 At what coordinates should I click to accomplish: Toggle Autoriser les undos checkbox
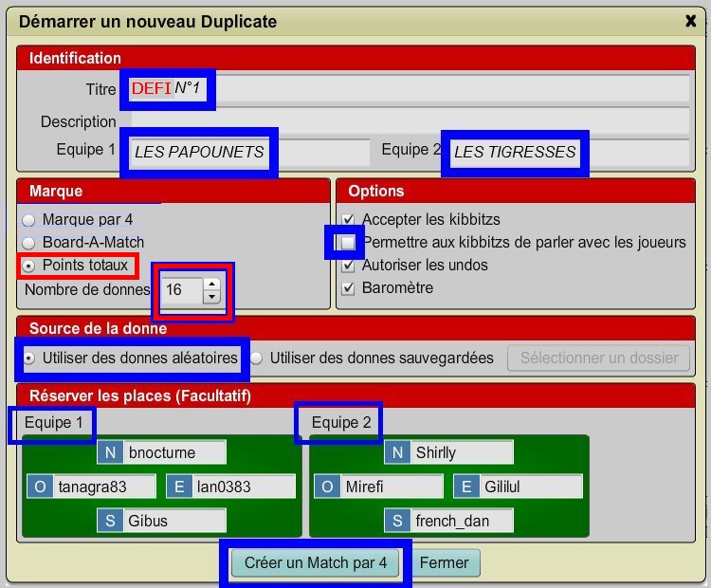348,266
